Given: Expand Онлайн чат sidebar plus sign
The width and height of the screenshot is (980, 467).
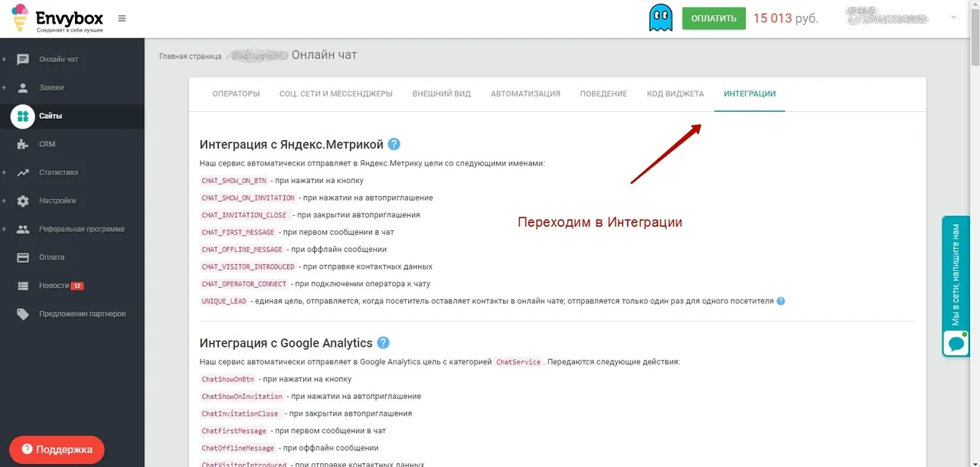Looking at the screenshot, I should tap(4, 60).
